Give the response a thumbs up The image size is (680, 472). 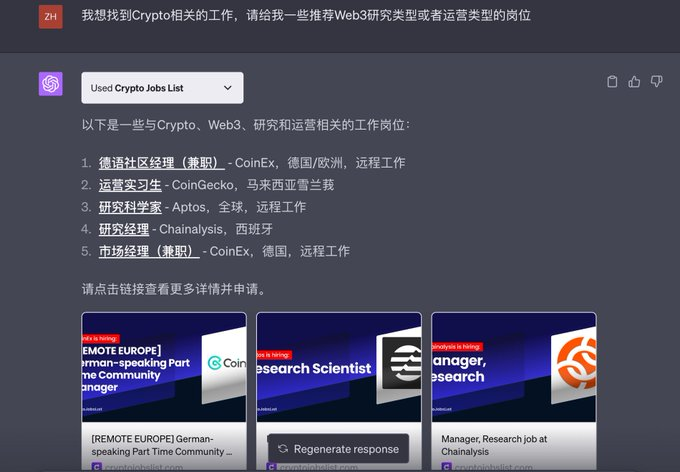pyautogui.click(x=634, y=82)
